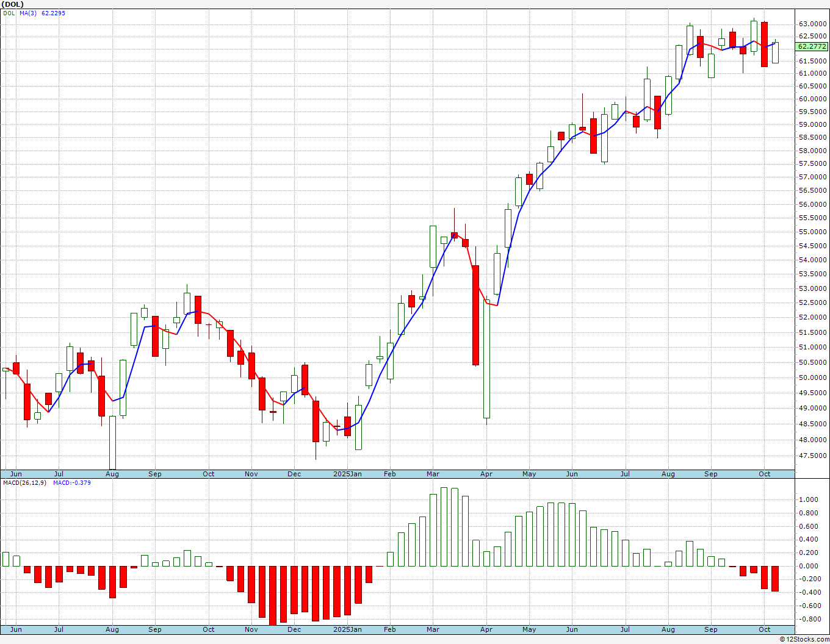Select the 52.0000 price axis label
The width and height of the screenshot is (830, 644).
pos(813,317)
